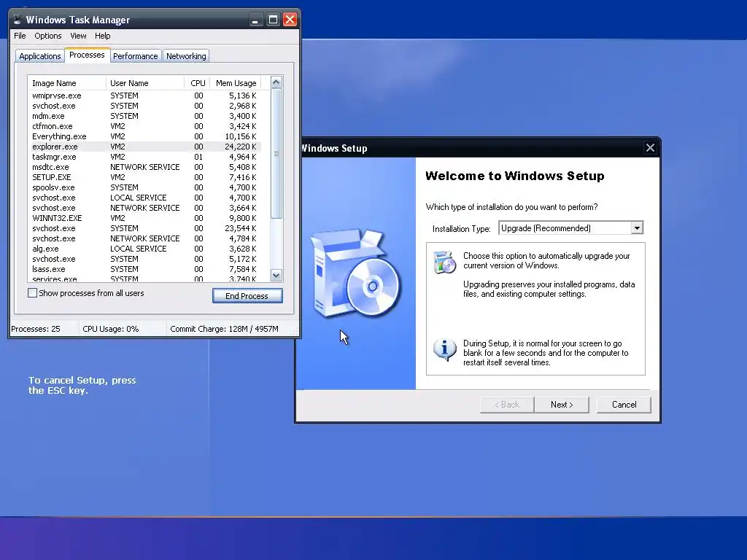The image size is (747, 560).
Task: Close the Windows Setup dialog with X
Action: point(650,148)
